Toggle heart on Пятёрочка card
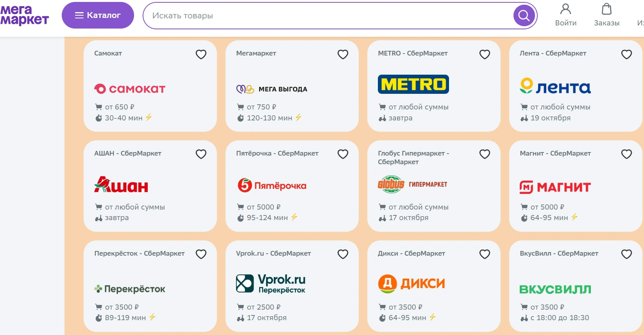The image size is (644, 335). coord(343,154)
